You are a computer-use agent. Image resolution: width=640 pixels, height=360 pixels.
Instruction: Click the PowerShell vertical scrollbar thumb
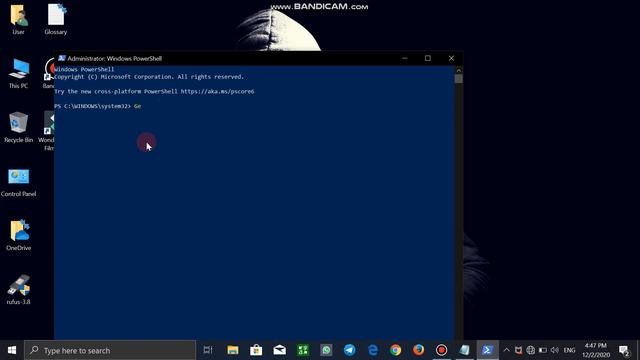(x=459, y=78)
